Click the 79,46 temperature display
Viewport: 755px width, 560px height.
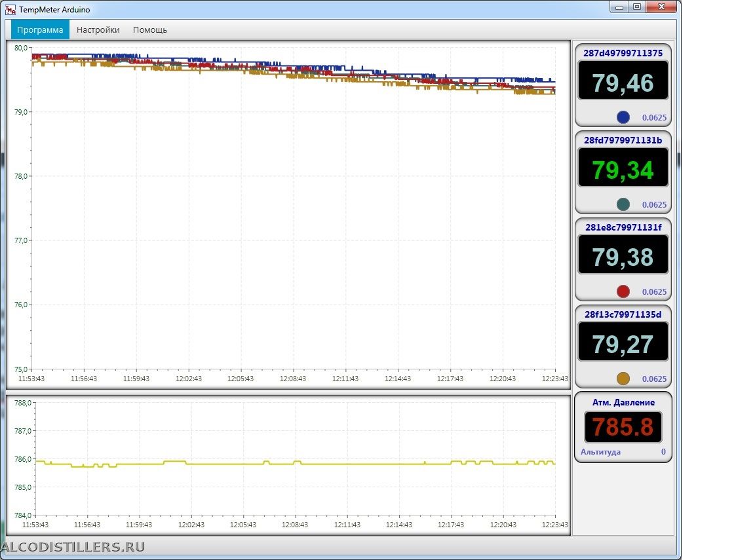point(623,83)
